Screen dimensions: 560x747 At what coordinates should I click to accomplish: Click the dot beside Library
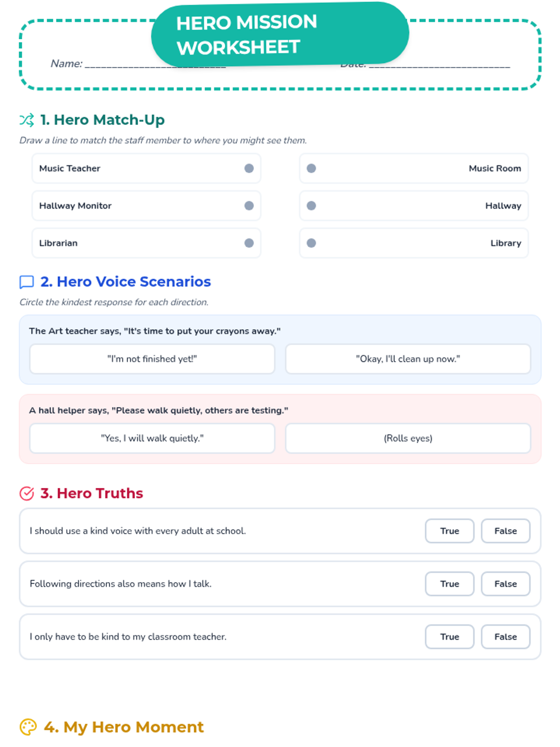(x=311, y=243)
